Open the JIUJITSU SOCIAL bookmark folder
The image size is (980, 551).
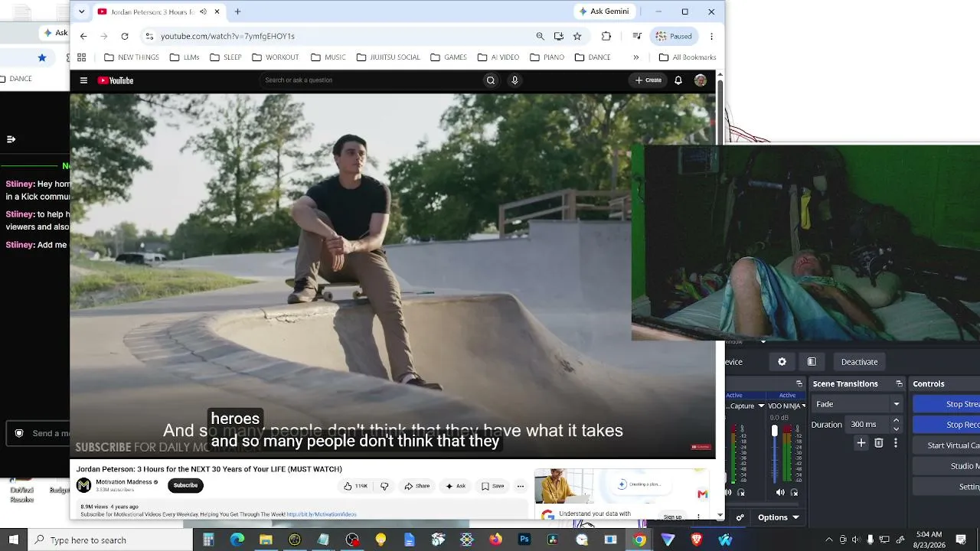pos(388,57)
